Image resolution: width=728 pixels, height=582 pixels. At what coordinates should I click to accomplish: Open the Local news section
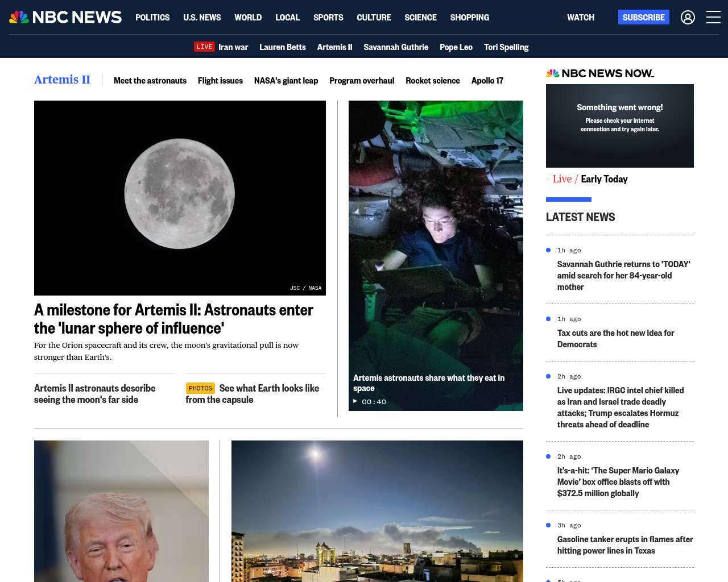tap(287, 18)
